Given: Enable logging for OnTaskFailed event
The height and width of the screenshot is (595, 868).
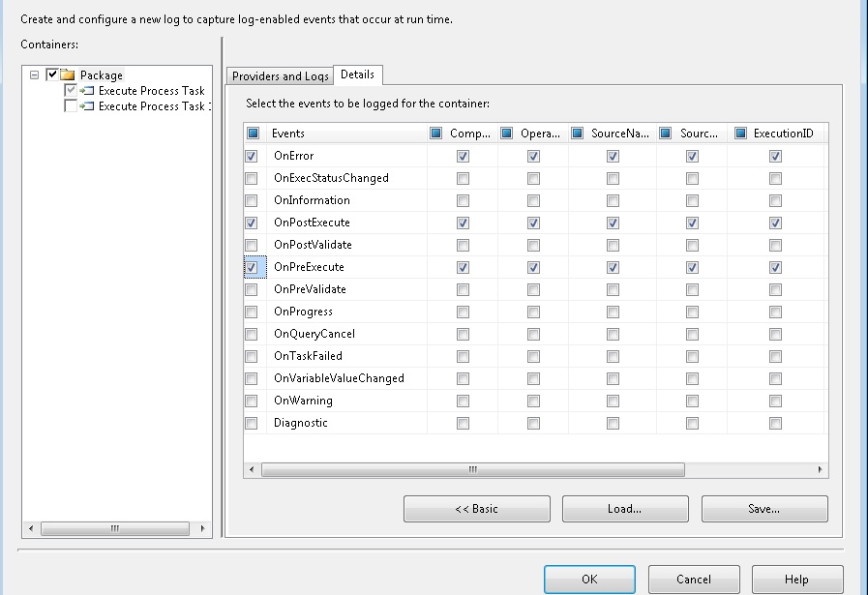Looking at the screenshot, I should [x=252, y=356].
